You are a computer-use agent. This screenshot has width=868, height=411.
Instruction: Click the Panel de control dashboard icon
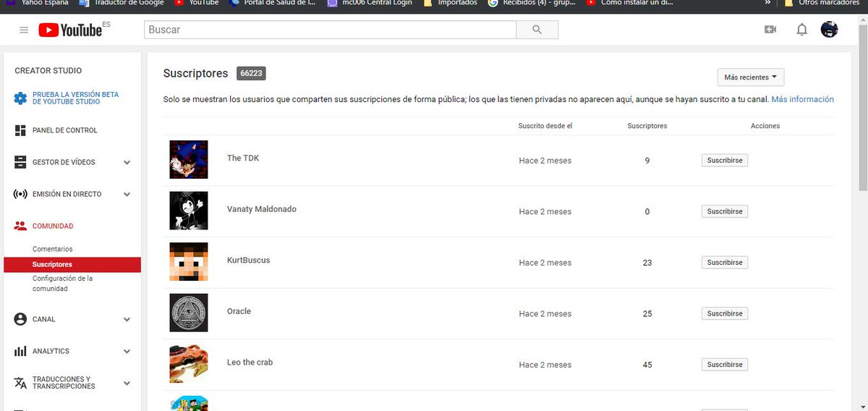pyautogui.click(x=20, y=130)
